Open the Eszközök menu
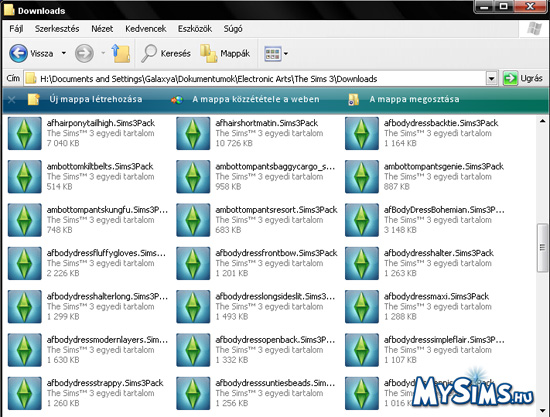 click(195, 29)
